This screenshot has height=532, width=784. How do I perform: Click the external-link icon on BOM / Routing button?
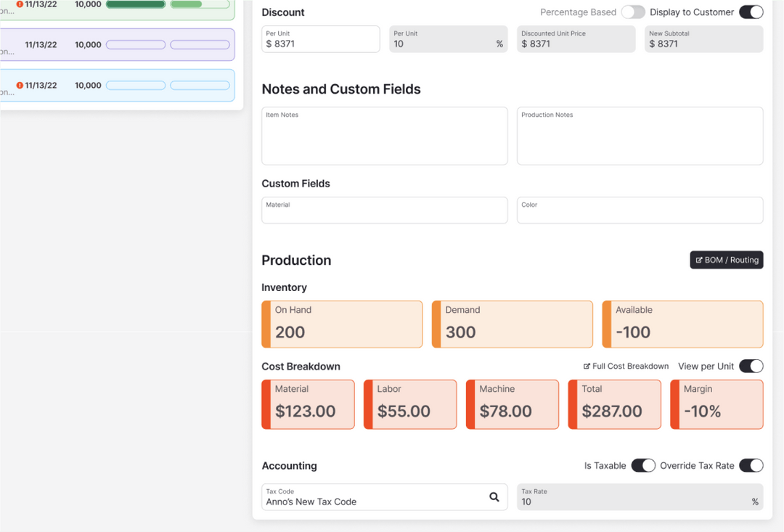[700, 259]
